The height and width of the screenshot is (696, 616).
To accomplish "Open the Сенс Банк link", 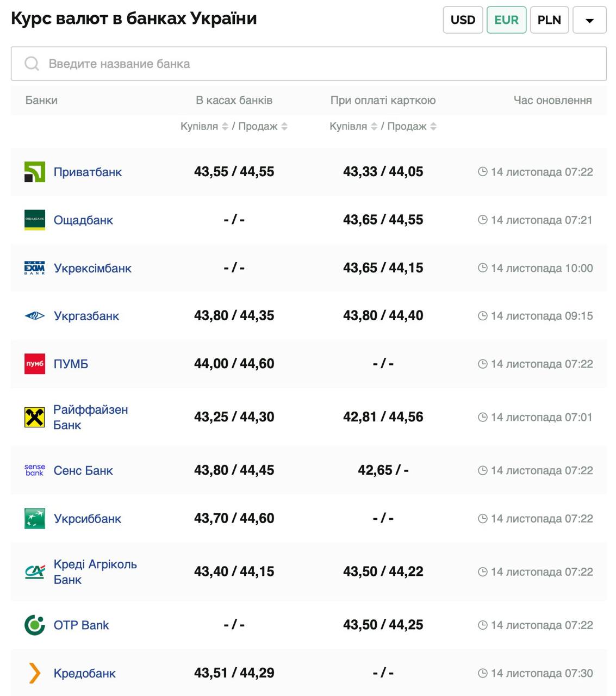I will click(83, 470).
